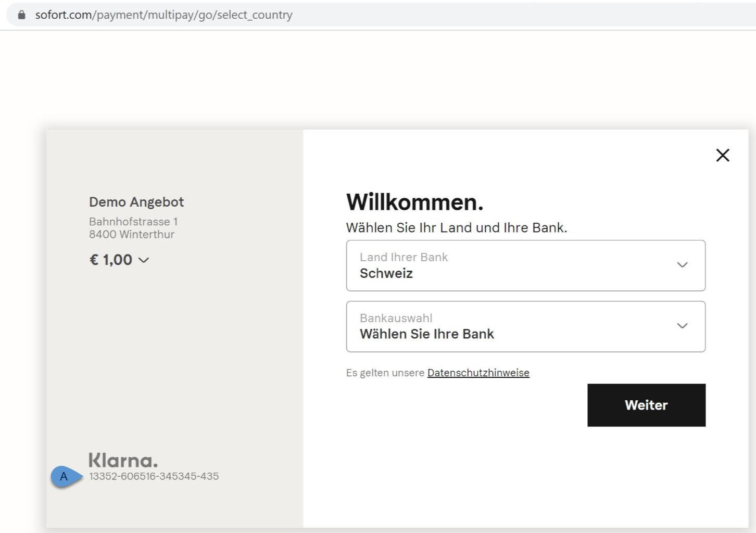Click the lock icon in address bar

[x=21, y=15]
